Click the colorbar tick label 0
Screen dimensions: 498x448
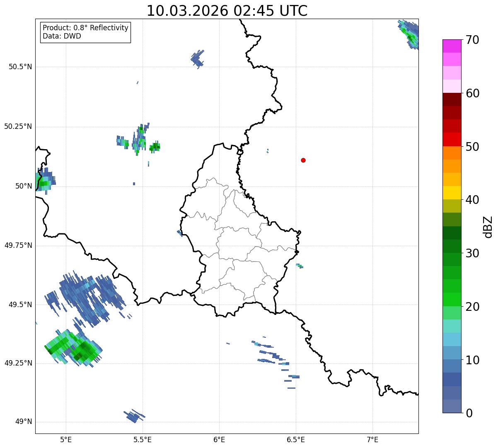(x=469, y=413)
